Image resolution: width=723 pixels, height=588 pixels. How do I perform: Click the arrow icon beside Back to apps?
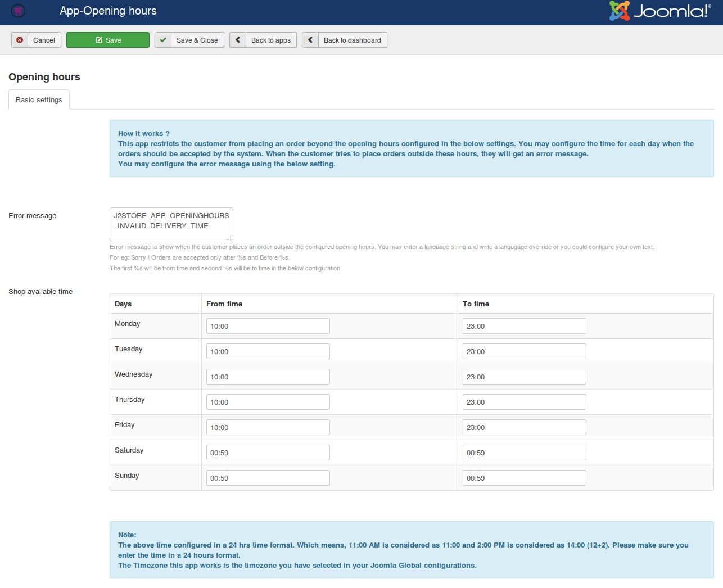[x=238, y=40]
